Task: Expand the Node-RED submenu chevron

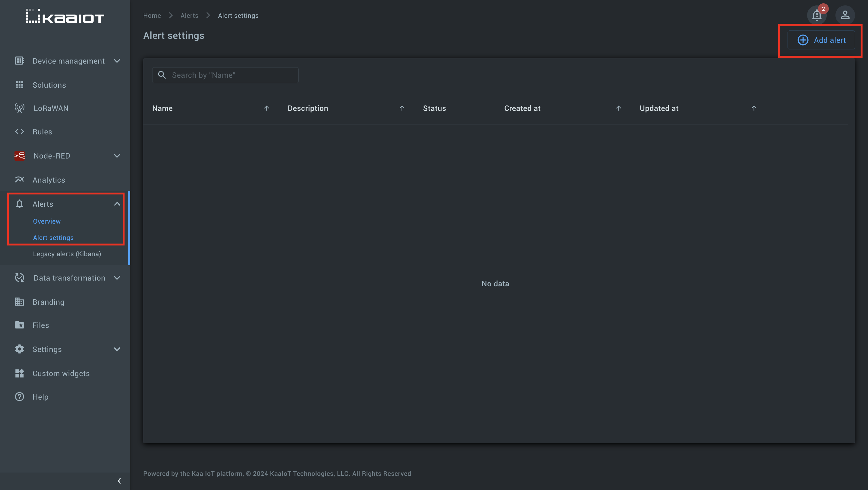Action: [x=117, y=156]
